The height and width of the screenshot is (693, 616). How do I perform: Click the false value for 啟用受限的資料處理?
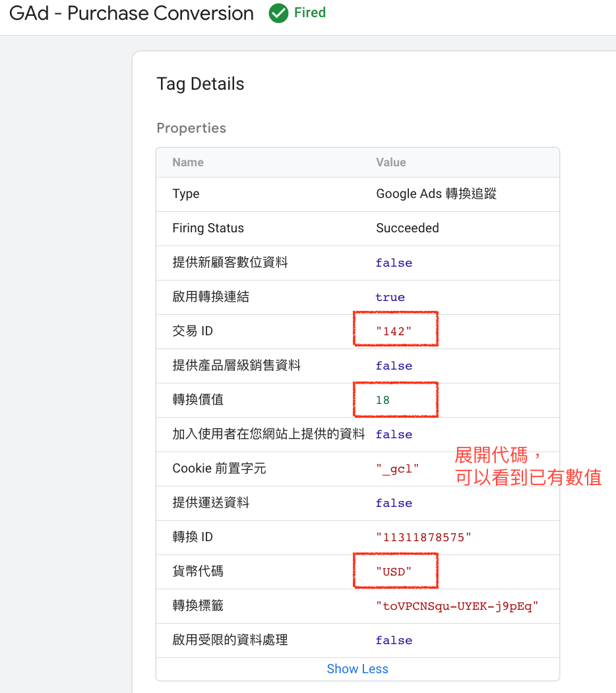tap(394, 640)
